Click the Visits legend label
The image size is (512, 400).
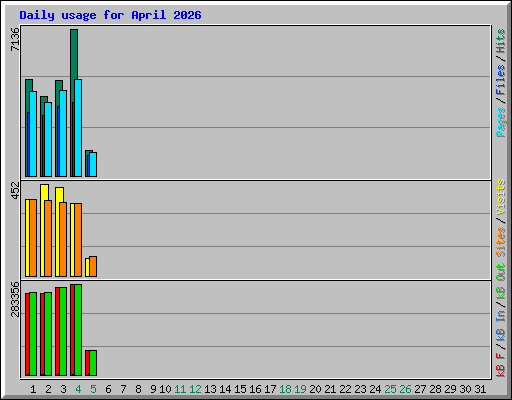(x=501, y=197)
